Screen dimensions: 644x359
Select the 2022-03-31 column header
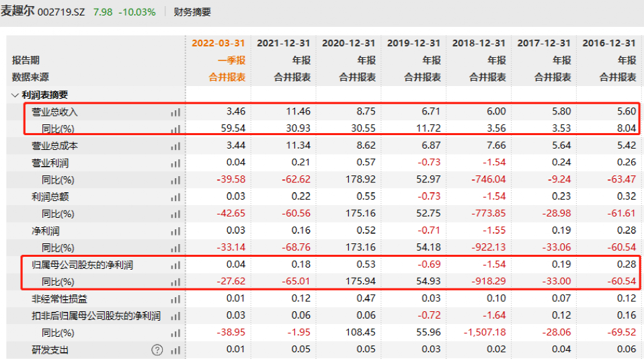pyautogui.click(x=218, y=43)
